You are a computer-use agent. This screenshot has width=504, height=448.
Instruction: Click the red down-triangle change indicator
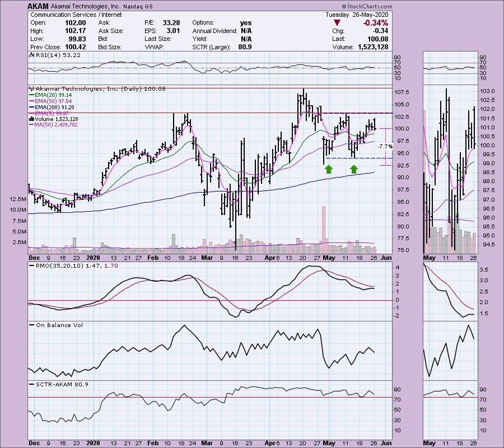[337, 23]
